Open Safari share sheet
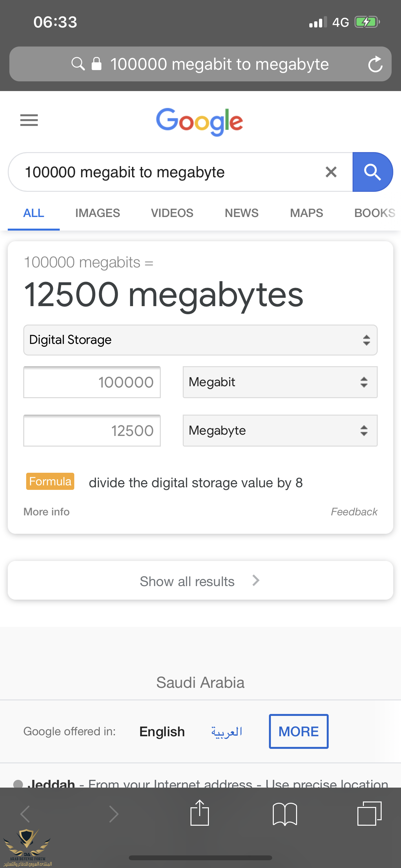Viewport: 401px width, 868px height. point(200,813)
